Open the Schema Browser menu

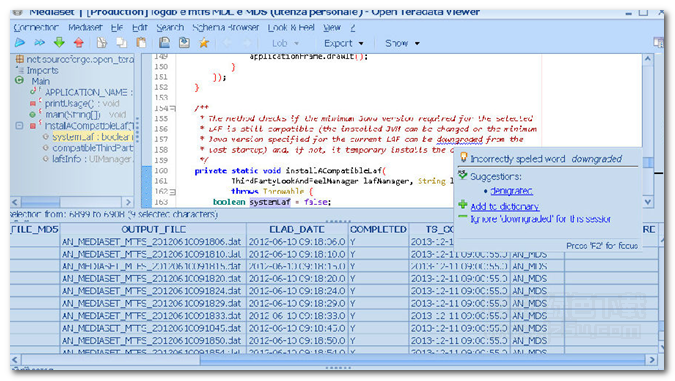click(226, 28)
